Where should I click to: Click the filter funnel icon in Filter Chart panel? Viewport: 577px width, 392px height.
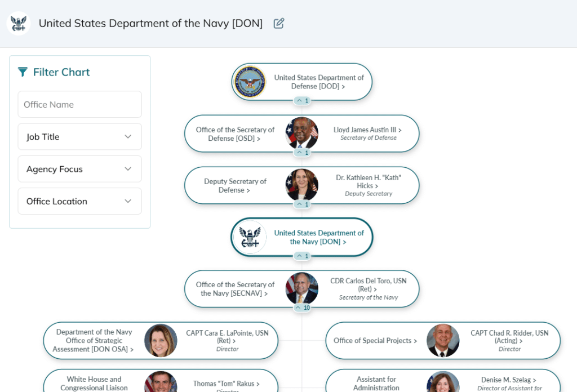(22, 72)
